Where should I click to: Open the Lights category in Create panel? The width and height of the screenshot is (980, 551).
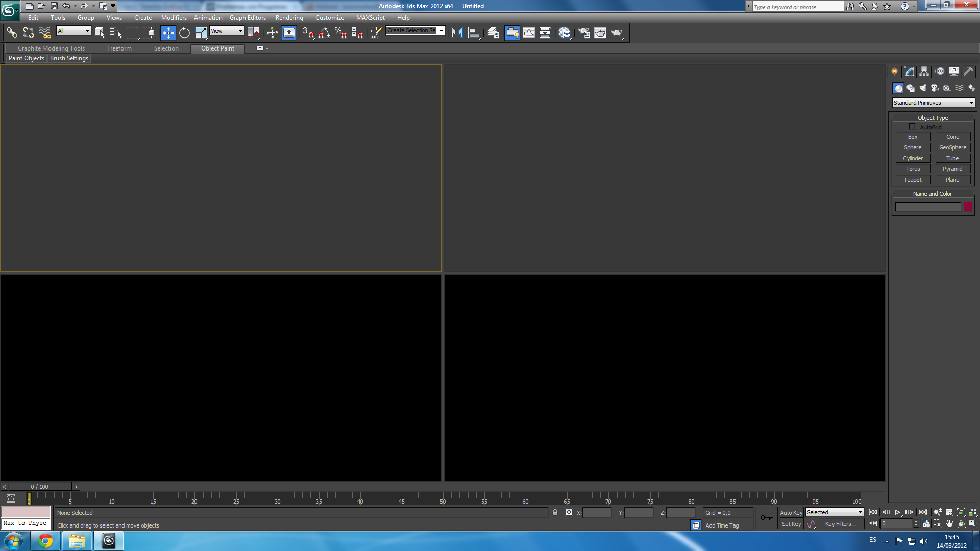click(922, 88)
